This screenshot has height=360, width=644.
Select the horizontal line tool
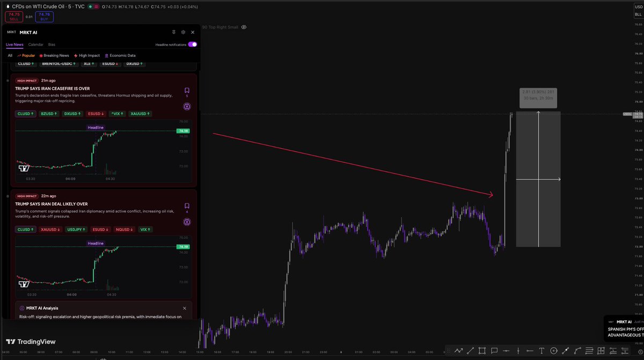pos(506,351)
